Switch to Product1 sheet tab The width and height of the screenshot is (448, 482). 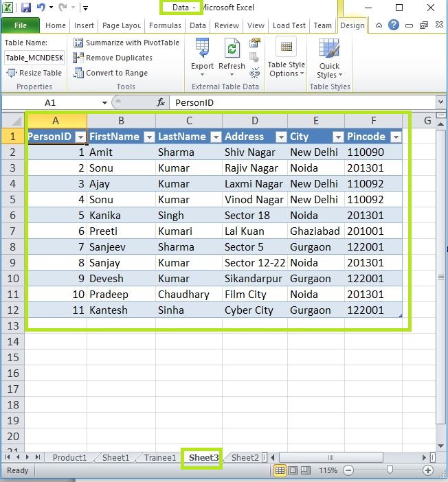pyautogui.click(x=69, y=458)
